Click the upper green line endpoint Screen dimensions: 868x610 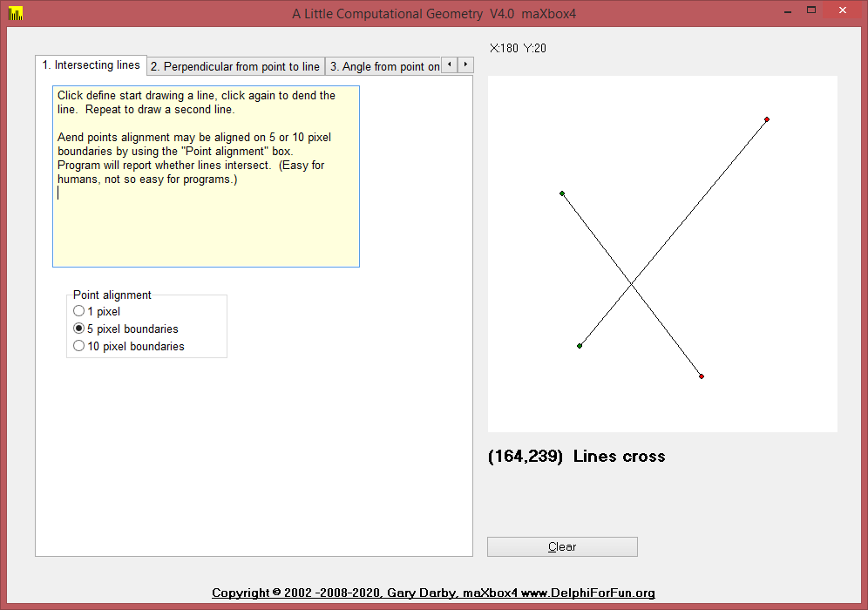[562, 193]
